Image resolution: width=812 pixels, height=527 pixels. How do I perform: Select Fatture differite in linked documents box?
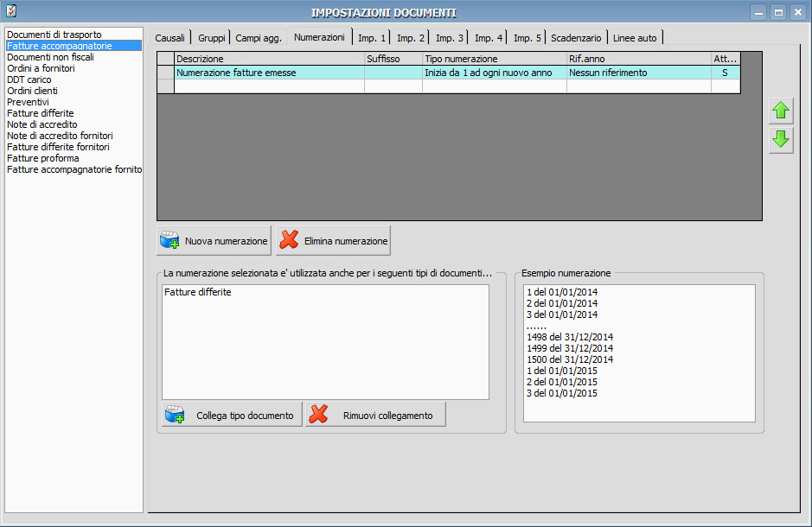[x=198, y=292]
